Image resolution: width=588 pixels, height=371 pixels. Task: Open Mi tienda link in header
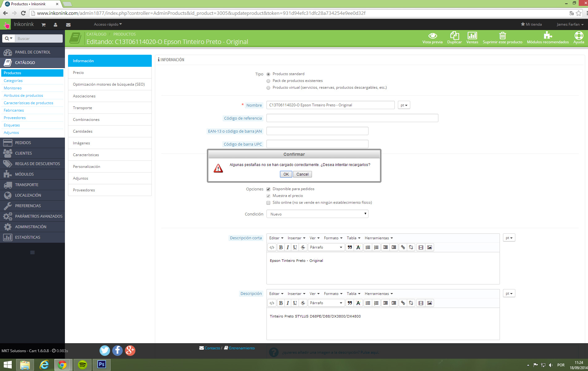[531, 24]
